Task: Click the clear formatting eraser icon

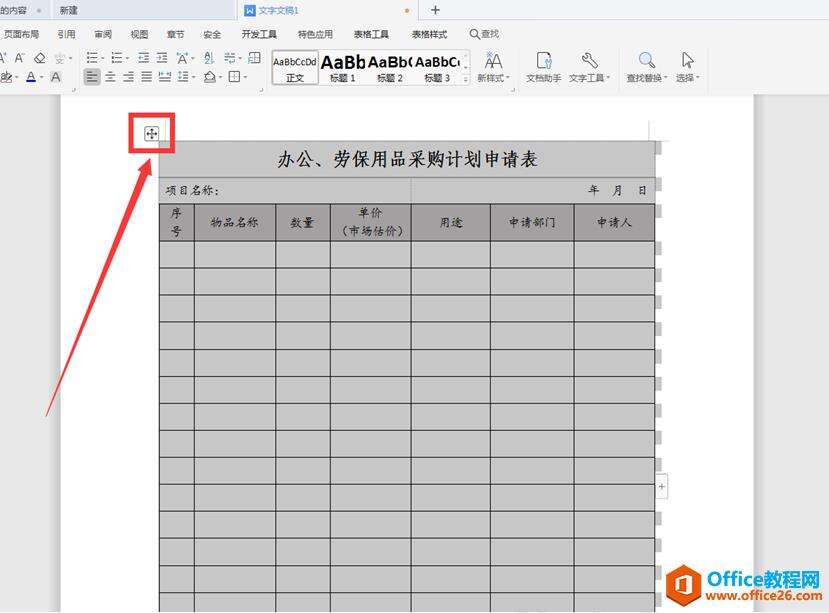Action: pyautogui.click(x=40, y=58)
